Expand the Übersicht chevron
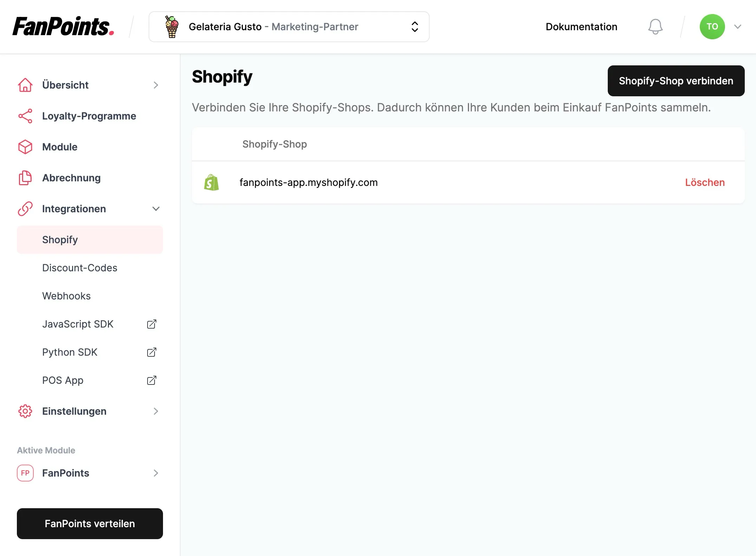The image size is (756, 556). [x=156, y=85]
